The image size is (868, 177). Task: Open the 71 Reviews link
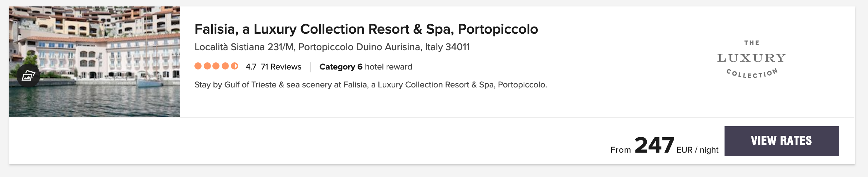281,67
